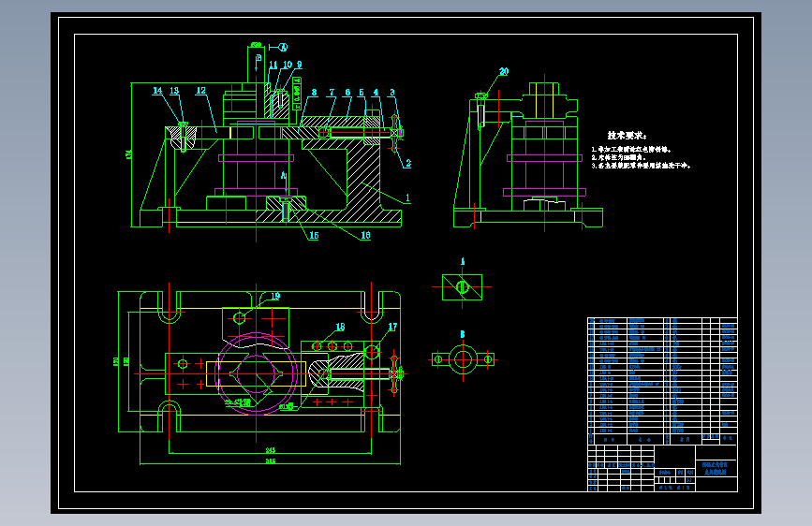Click part number label 2
The height and width of the screenshot is (526, 812).
[408, 163]
